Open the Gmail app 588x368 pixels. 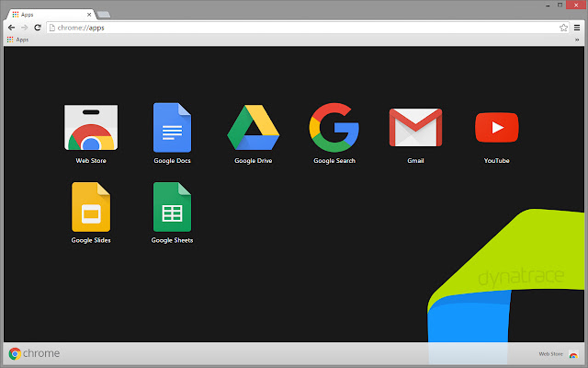point(415,128)
